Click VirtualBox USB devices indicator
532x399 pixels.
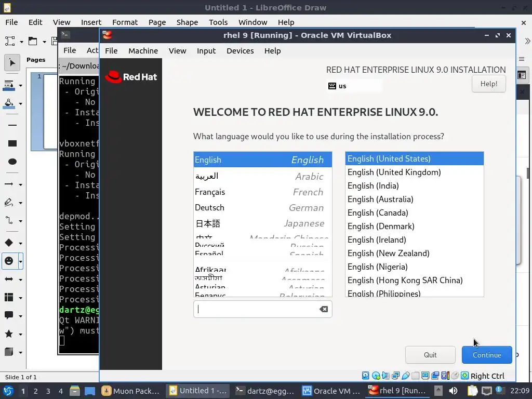(405, 376)
